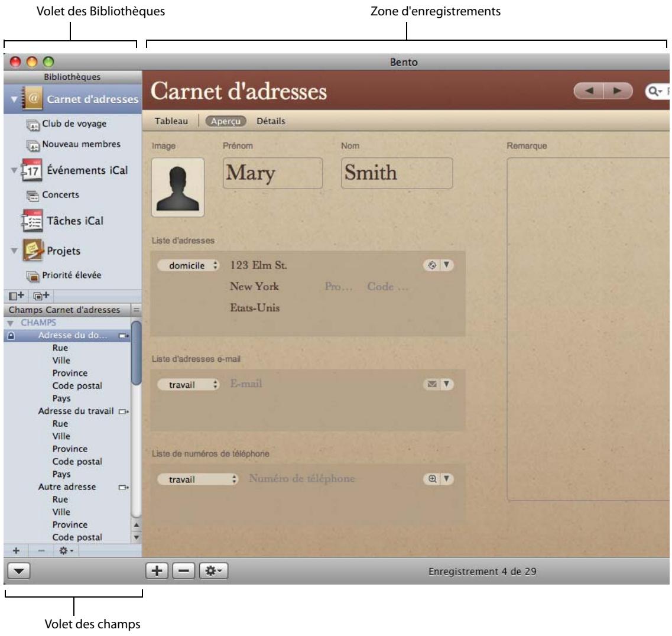
Task: Open the e-mail list arrow menu
Action: [447, 384]
